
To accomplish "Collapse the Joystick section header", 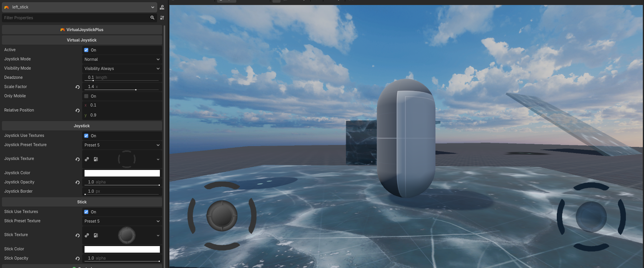I will click(x=82, y=126).
